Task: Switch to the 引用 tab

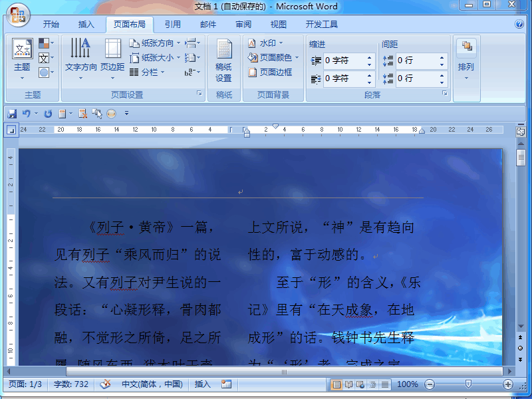Action: 173,25
